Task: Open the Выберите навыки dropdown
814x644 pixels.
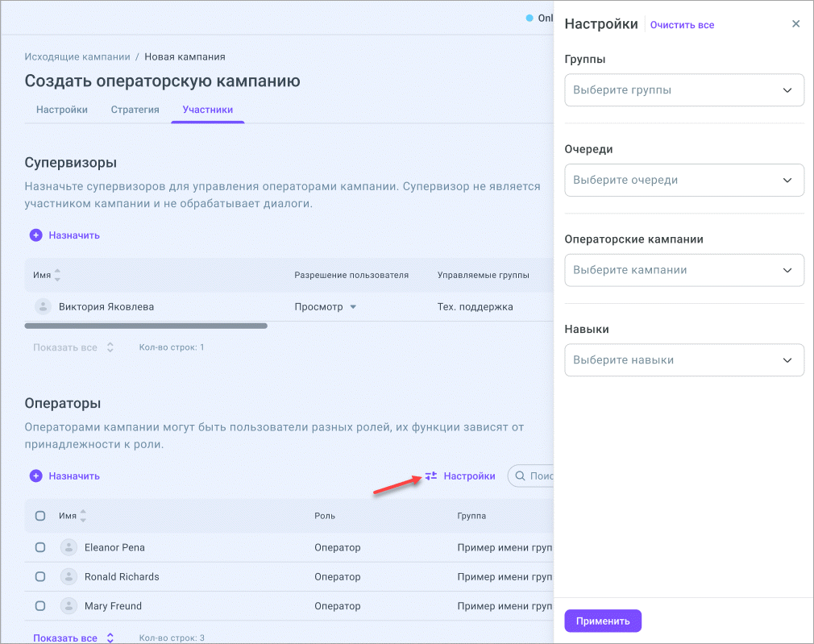Action: point(683,360)
